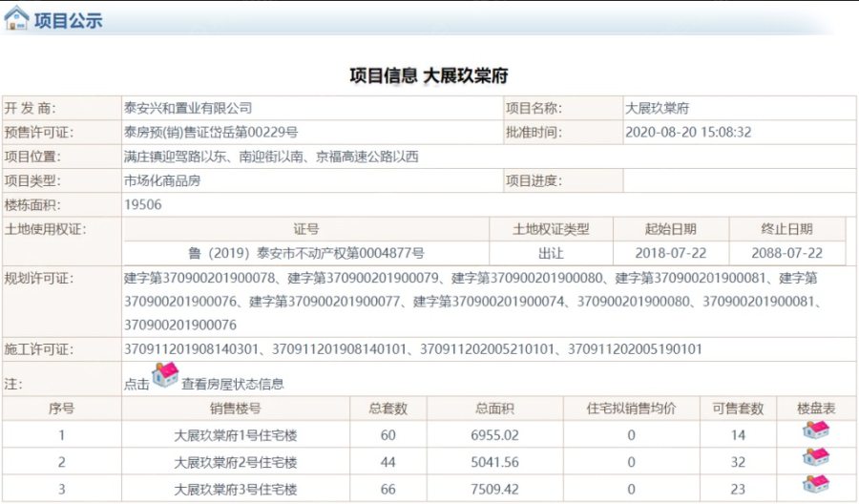This screenshot has width=859, height=504.
Task: Click building area value 19506
Action: pyautogui.click(x=143, y=205)
